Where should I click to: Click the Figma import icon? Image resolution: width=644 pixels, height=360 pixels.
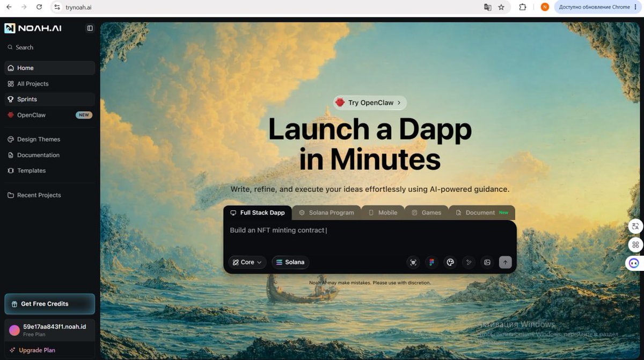pos(431,262)
